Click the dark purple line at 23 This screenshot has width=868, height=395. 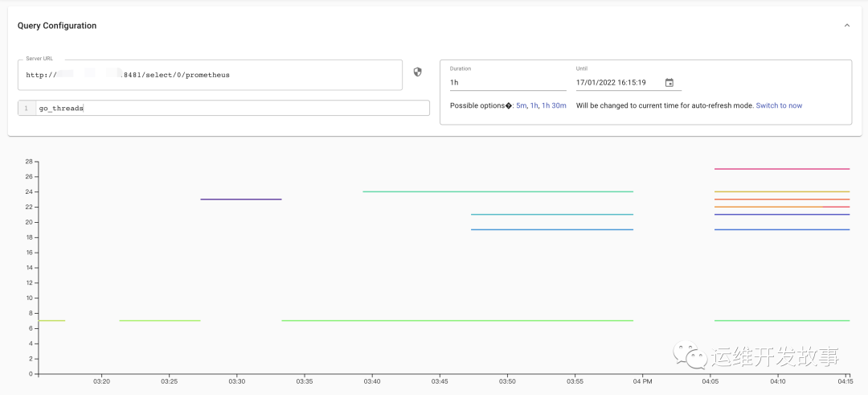click(241, 199)
